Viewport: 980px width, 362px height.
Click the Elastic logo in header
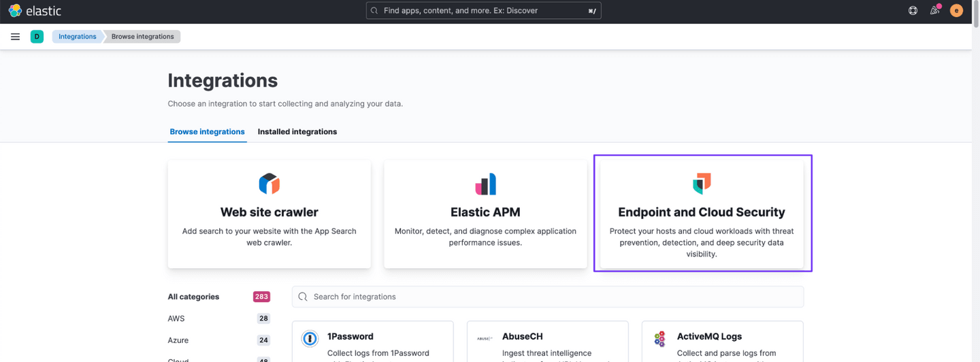coord(35,11)
